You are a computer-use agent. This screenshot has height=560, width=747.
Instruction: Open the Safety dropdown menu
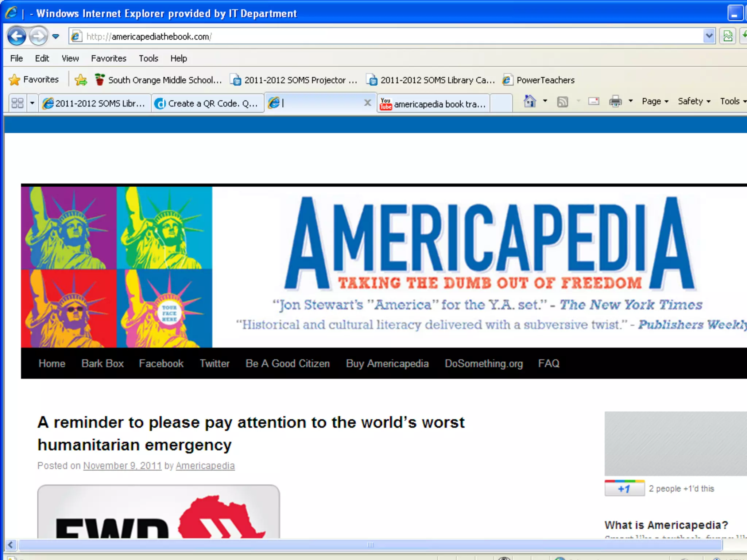click(694, 101)
